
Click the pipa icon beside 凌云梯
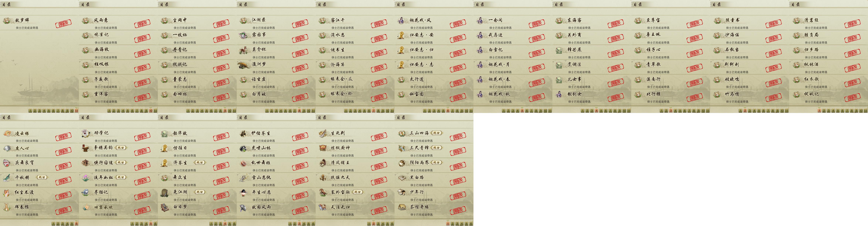[x=7, y=133]
